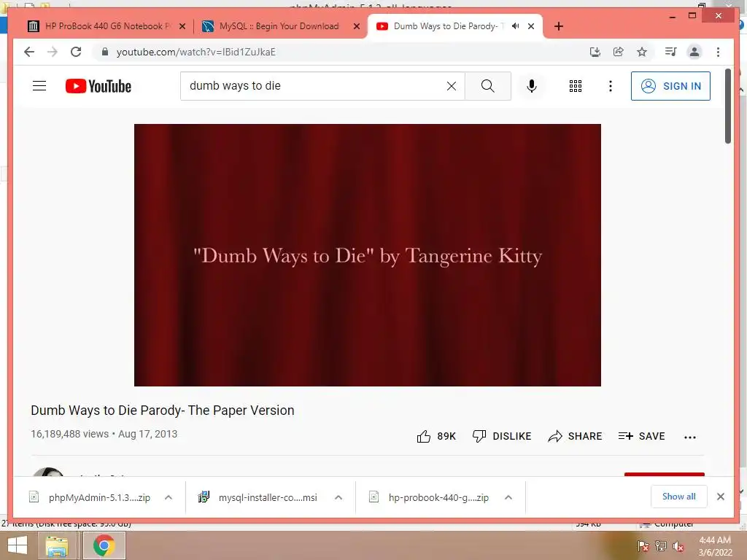Expand options for phpMyAdmin zip download
747x560 pixels.
[x=169, y=497]
